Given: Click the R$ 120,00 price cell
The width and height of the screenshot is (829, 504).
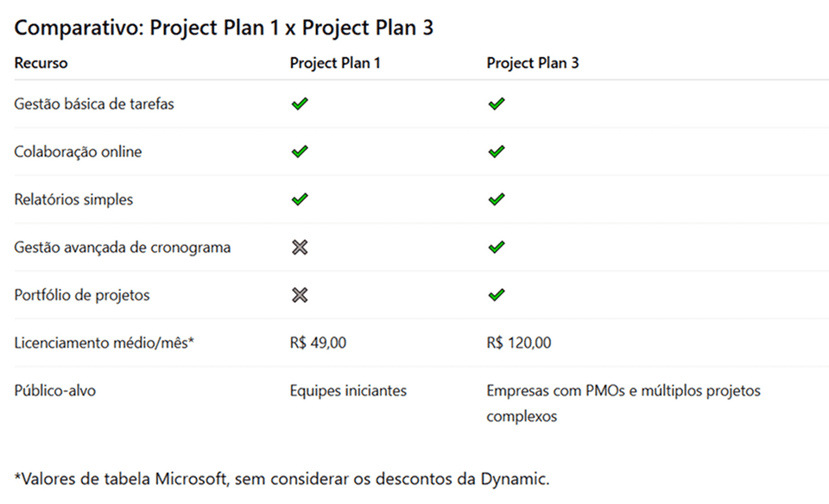Looking at the screenshot, I should click(x=519, y=343).
